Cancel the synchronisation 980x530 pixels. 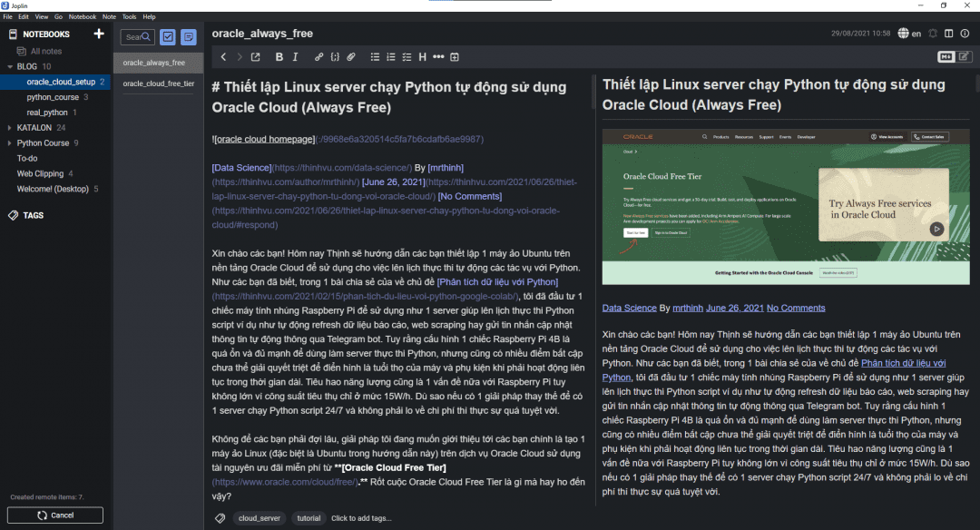tap(54, 515)
